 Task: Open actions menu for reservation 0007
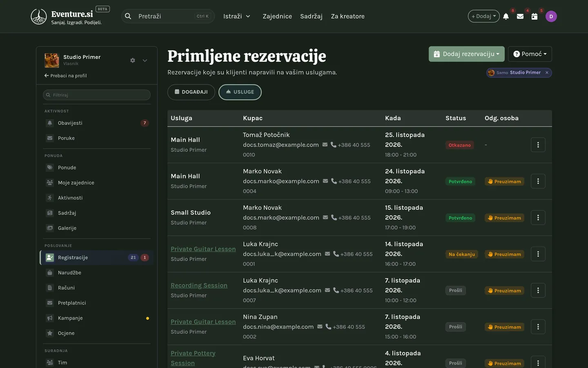point(538,290)
